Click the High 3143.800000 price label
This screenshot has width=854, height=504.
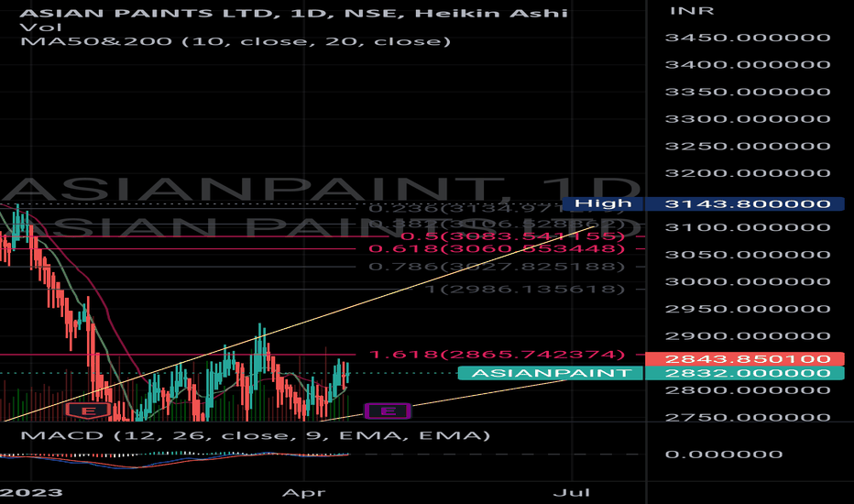pyautogui.click(x=704, y=203)
